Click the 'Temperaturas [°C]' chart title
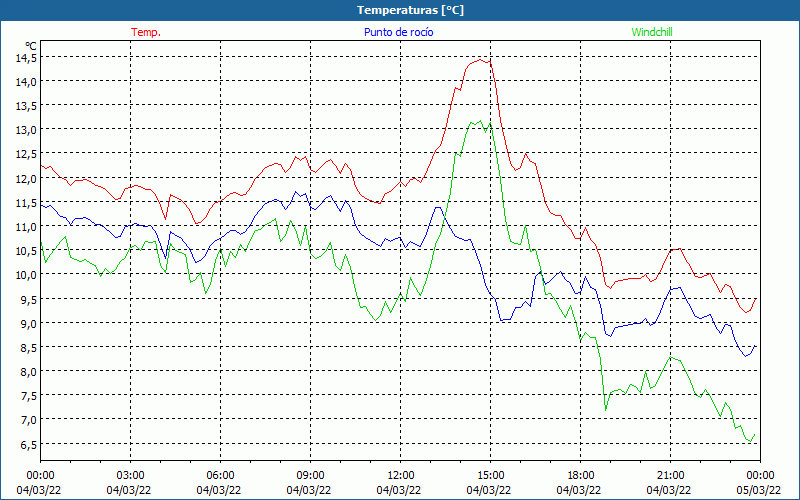This screenshot has height=500, width=800. (410, 10)
